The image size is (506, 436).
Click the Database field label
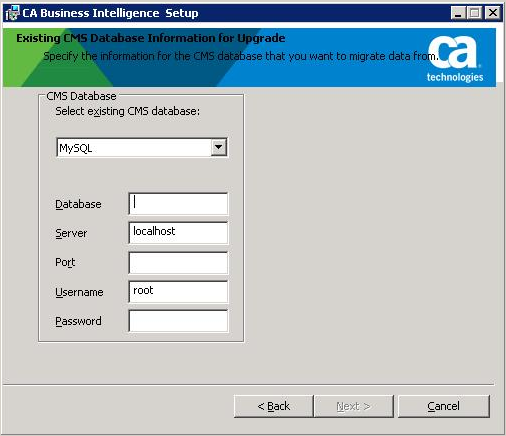click(78, 204)
